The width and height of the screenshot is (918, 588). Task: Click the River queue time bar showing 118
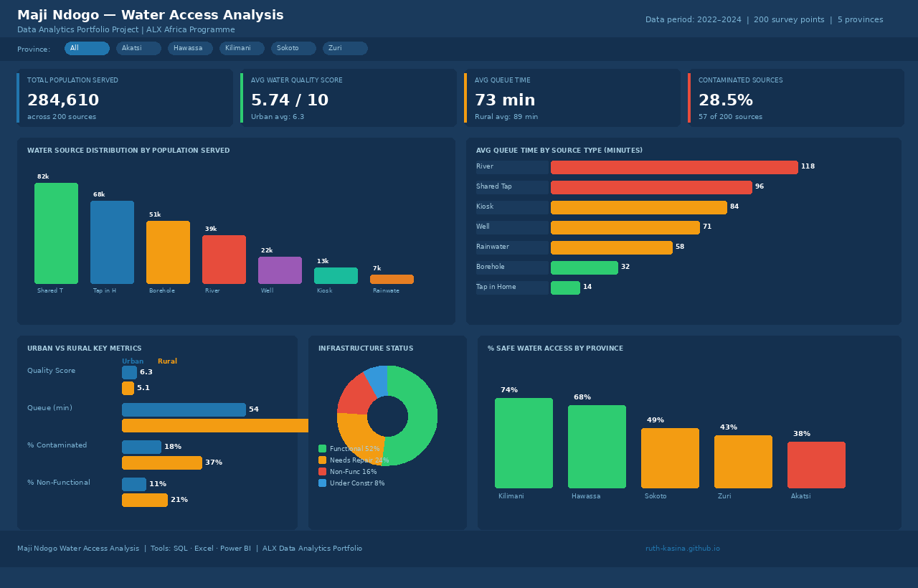[674, 167]
